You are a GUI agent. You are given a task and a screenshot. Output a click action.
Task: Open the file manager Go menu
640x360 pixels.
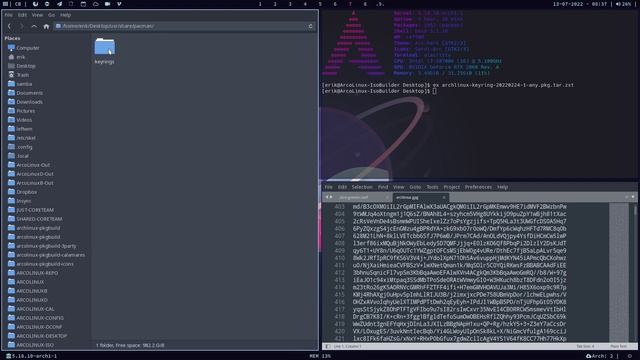pos(51,15)
